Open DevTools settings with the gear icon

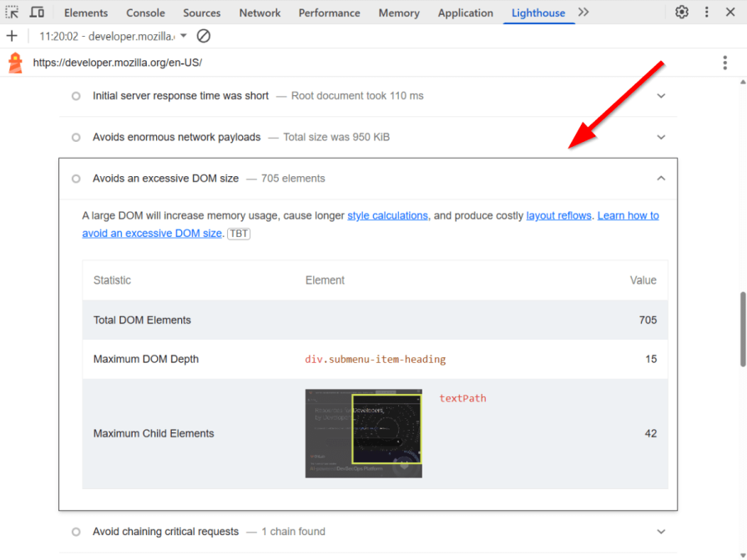(x=681, y=13)
